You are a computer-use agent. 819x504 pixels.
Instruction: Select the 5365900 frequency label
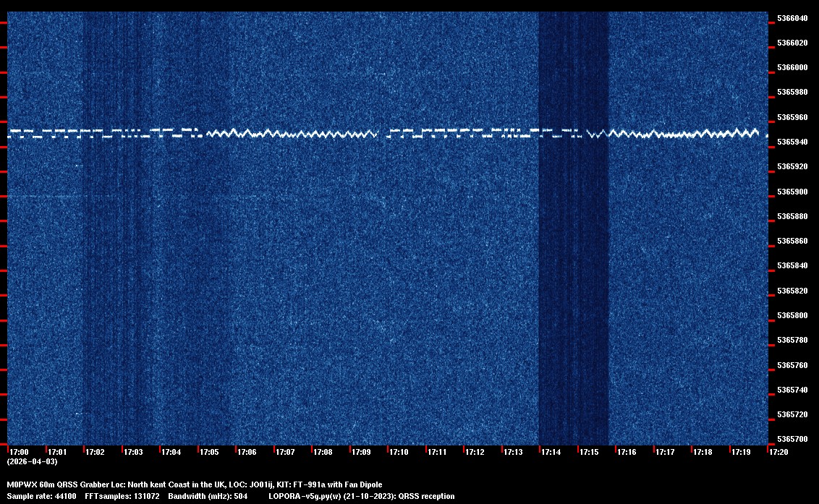pyautogui.click(x=792, y=192)
